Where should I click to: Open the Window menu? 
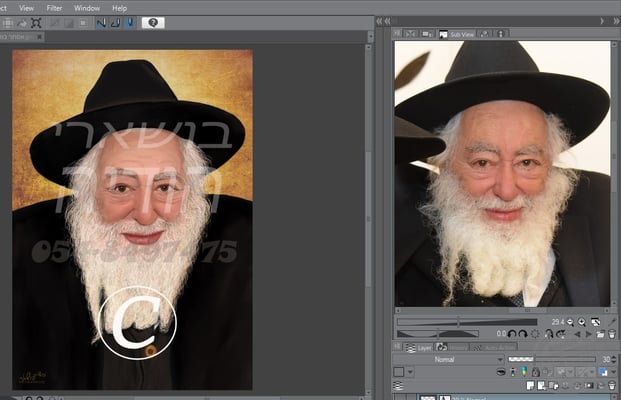87,8
